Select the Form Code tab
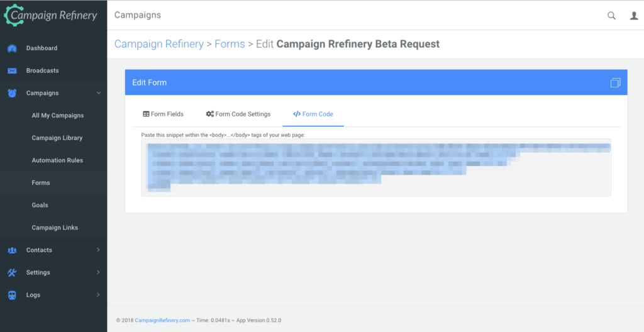Image resolution: width=644 pixels, height=332 pixels. 313,114
